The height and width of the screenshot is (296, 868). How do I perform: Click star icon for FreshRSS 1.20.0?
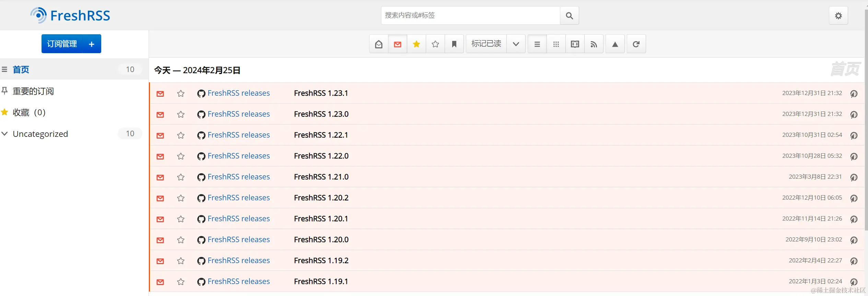pyautogui.click(x=181, y=240)
